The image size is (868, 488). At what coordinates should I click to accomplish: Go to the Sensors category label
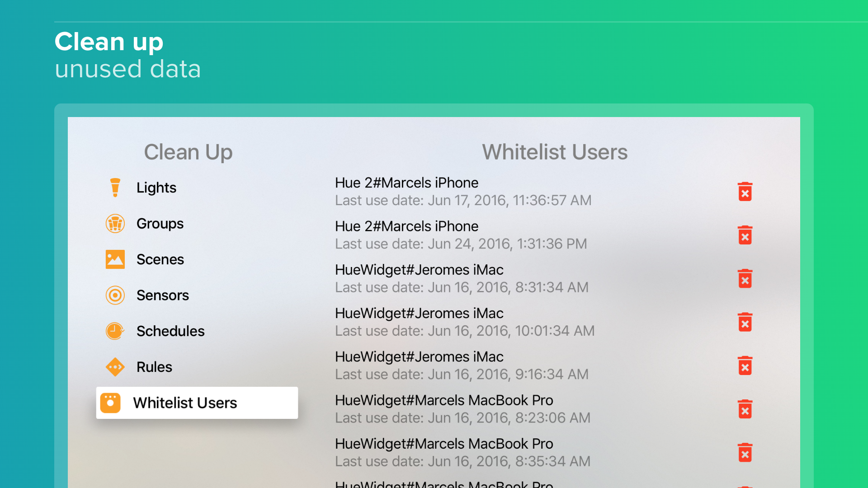(x=163, y=295)
